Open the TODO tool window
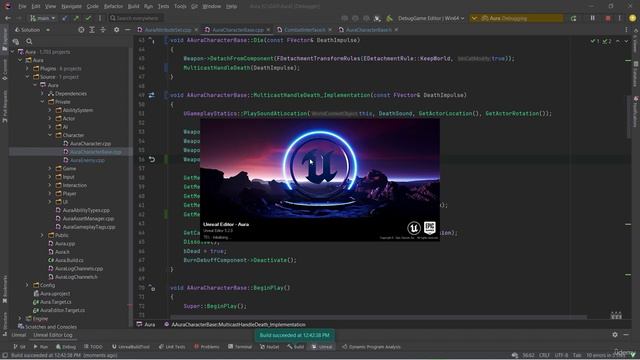640x360 pixels. coord(93,347)
